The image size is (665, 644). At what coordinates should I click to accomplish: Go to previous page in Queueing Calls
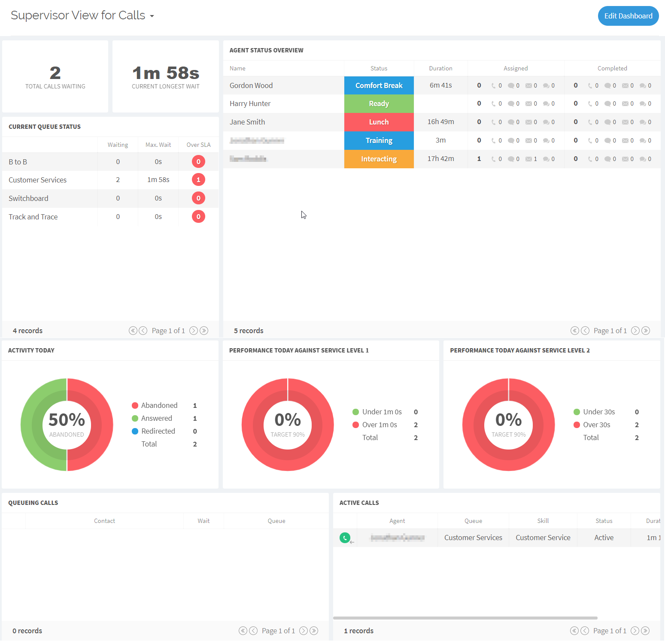point(253,631)
